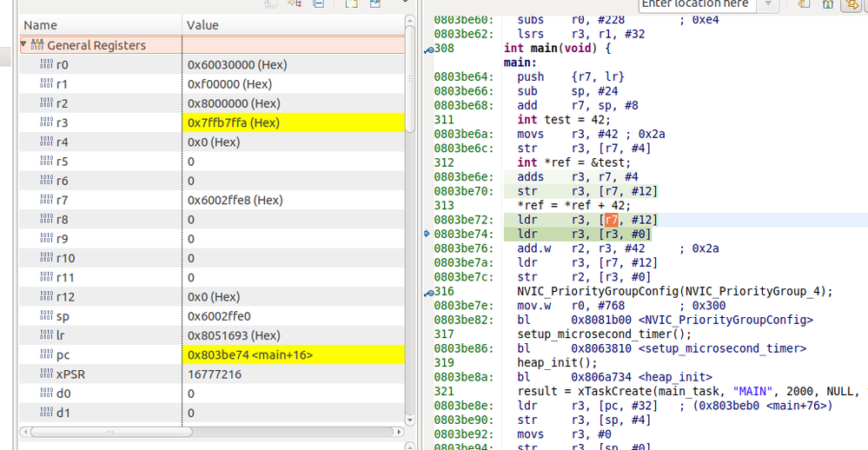This screenshot has height=450, width=868.
Task: Select register r3 icon in list
Action: tap(47, 123)
